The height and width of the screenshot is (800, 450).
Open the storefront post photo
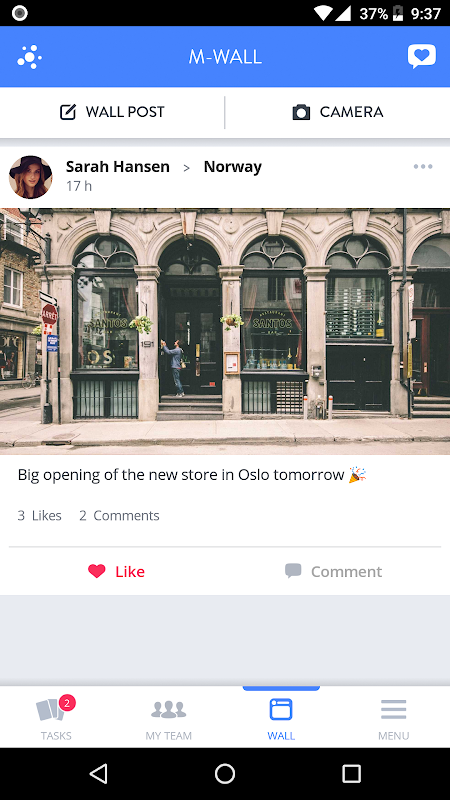click(x=225, y=331)
